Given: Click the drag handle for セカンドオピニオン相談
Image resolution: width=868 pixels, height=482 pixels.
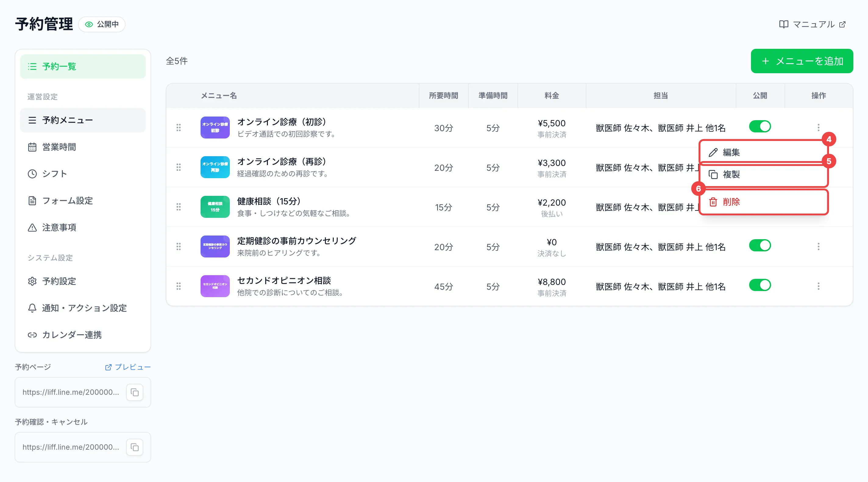Looking at the screenshot, I should (x=179, y=286).
